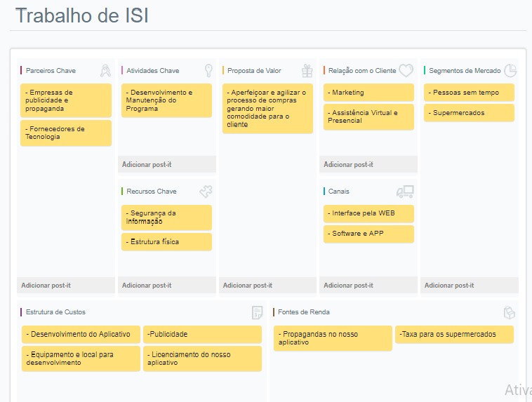532x402 pixels.
Task: Click the Canais delivery truck icon
Action: pos(405,191)
